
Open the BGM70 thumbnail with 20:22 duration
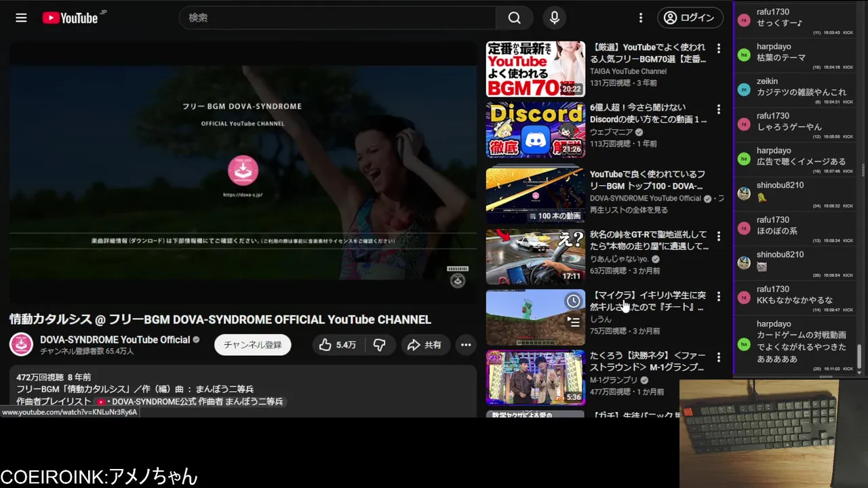click(x=535, y=69)
